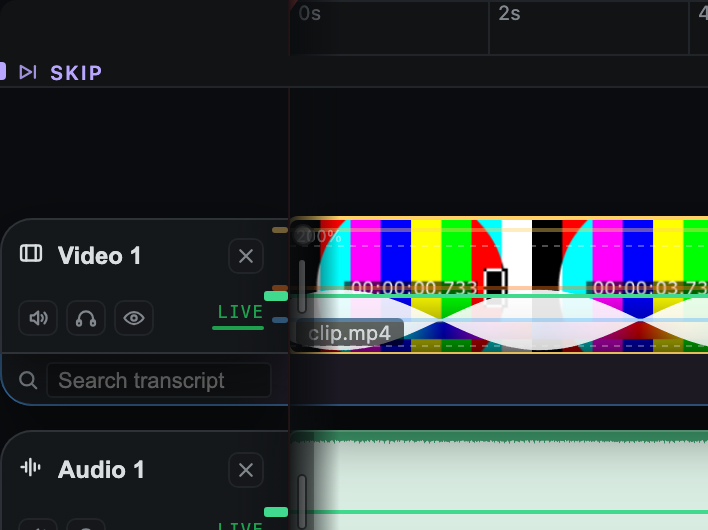
Task: Click the Search transcript field
Action: click(159, 380)
